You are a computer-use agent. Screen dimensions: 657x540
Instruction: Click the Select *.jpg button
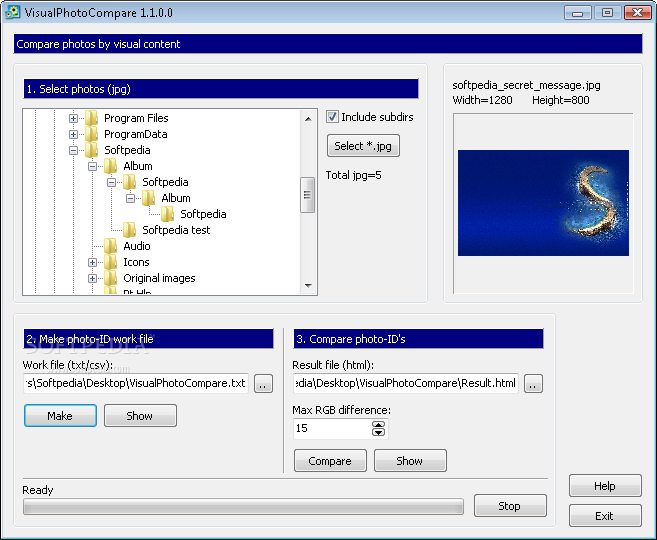click(x=363, y=146)
